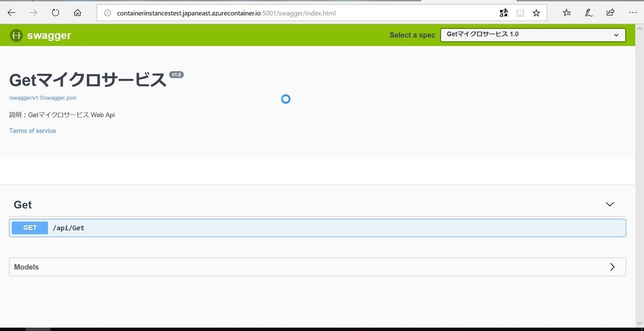Screen dimensions: 644x331
Task: Open the Terms of service link
Action: (32, 131)
